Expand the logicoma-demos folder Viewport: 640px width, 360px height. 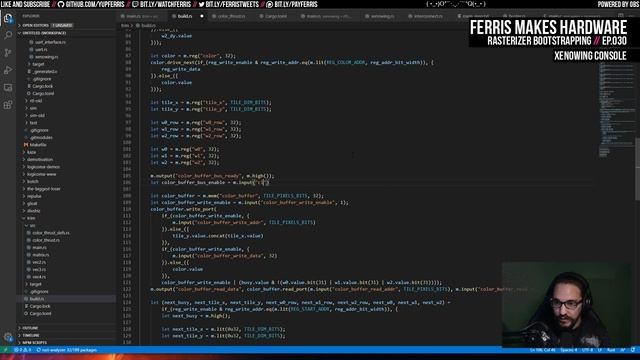[43, 167]
